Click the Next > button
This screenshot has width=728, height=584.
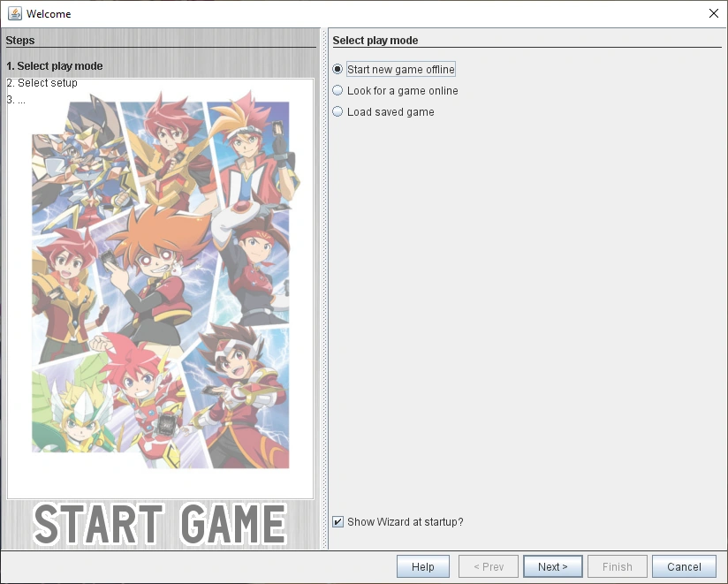(x=552, y=566)
